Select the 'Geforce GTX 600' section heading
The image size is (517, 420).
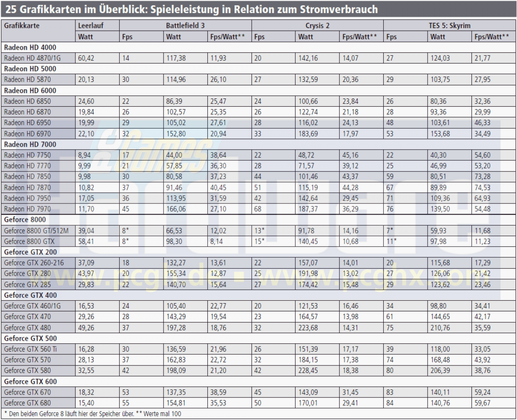click(30, 381)
